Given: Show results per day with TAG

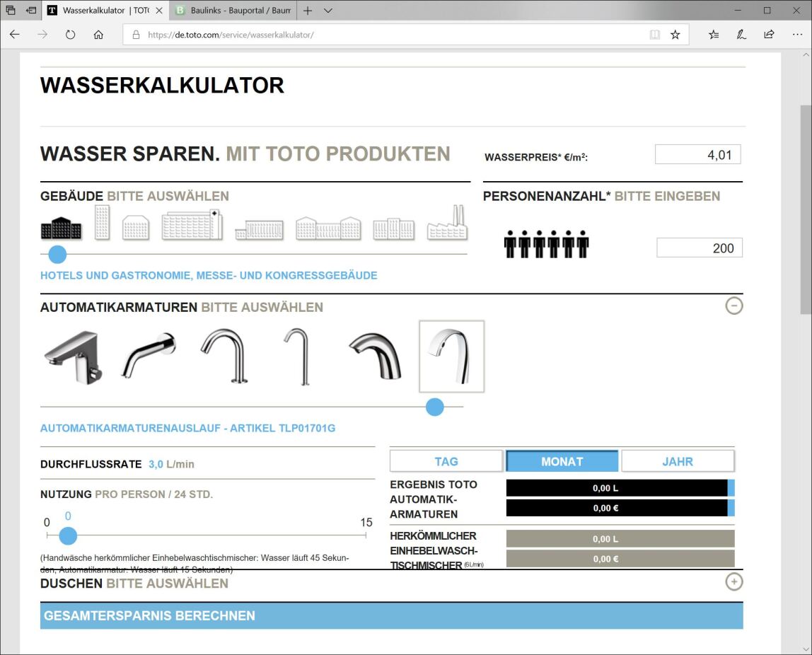Looking at the screenshot, I should tap(446, 460).
